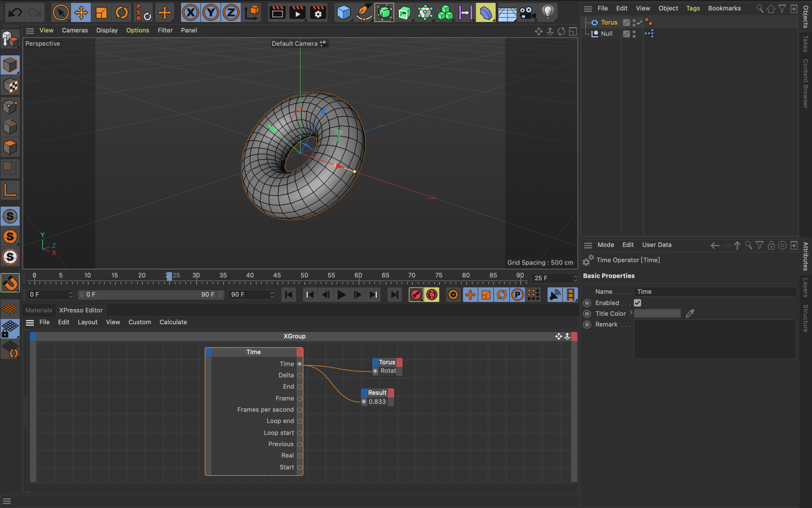Image resolution: width=812 pixels, height=508 pixels.
Task: Go to start of animation
Action: click(x=289, y=295)
